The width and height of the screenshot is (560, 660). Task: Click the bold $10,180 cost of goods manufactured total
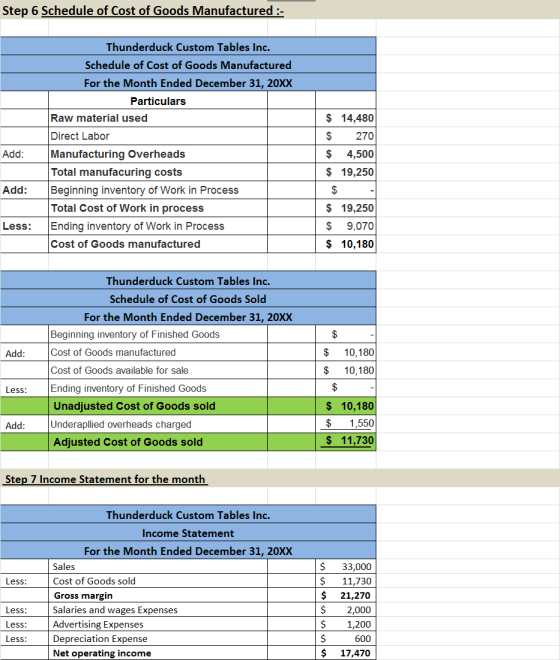(x=349, y=244)
